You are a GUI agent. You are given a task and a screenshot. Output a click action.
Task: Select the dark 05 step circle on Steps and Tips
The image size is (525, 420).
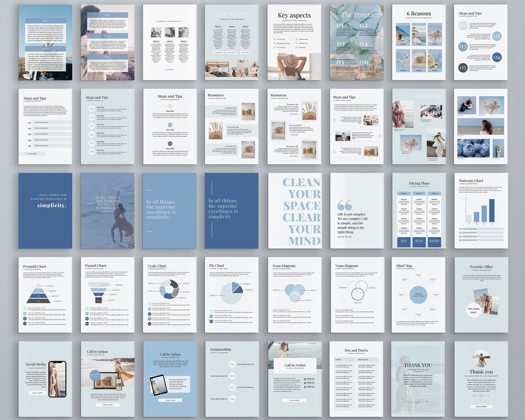click(x=463, y=68)
